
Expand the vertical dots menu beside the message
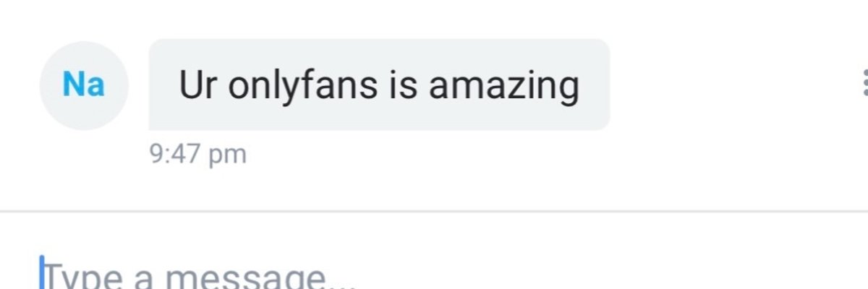(864, 83)
